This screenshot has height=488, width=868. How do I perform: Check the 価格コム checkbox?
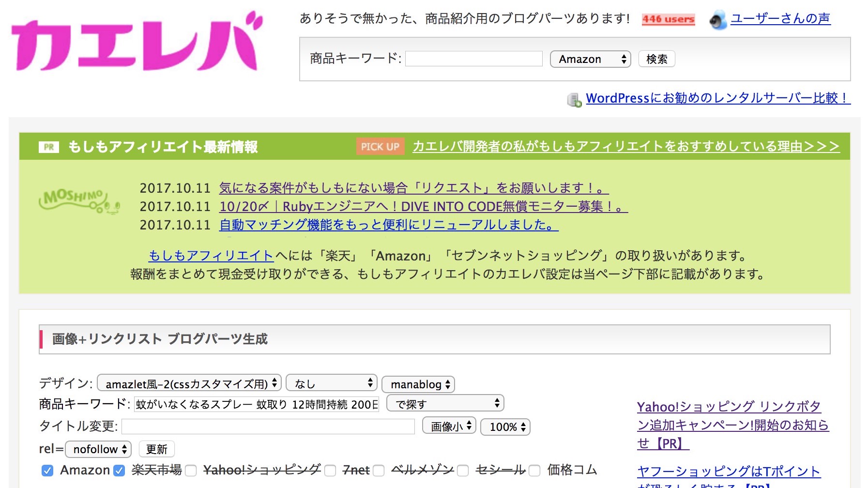tap(533, 470)
